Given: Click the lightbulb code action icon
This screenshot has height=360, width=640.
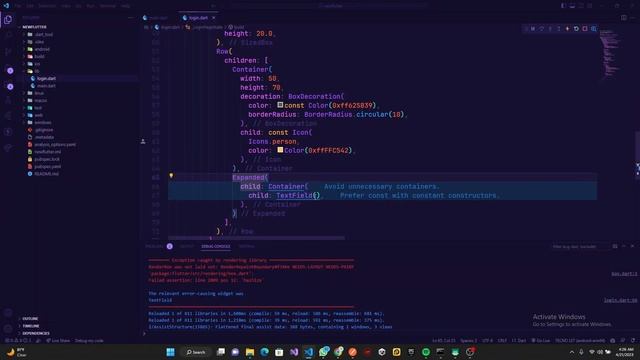Looking at the screenshot, I should [x=171, y=176].
